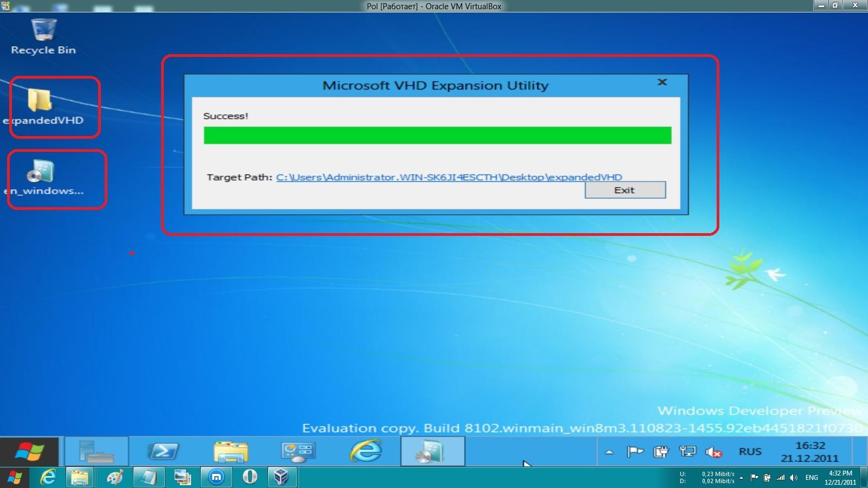Open Server Manager in guest taskbar
868x488 pixels.
click(x=97, y=451)
